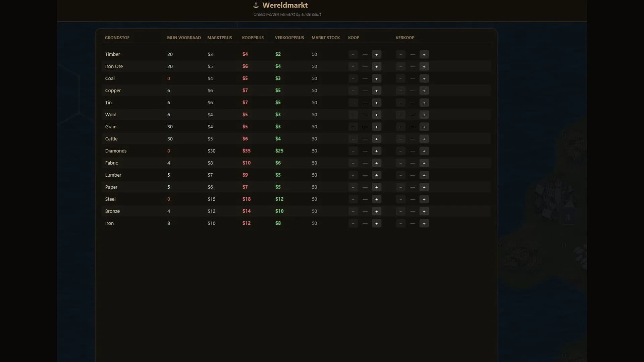Sell more Iron with plus button

pyautogui.click(x=424, y=223)
